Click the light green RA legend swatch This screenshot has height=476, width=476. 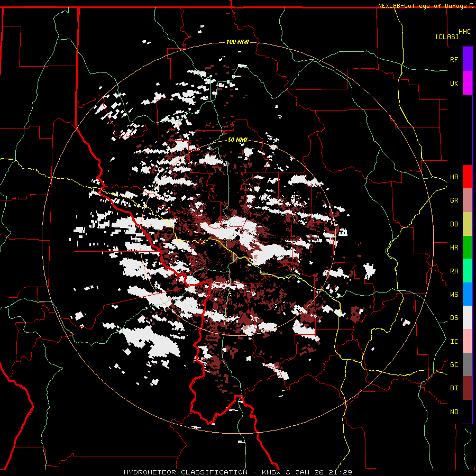467,271
